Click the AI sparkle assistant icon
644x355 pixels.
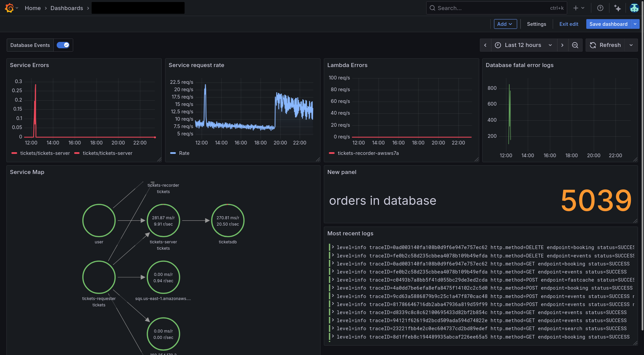pos(617,8)
